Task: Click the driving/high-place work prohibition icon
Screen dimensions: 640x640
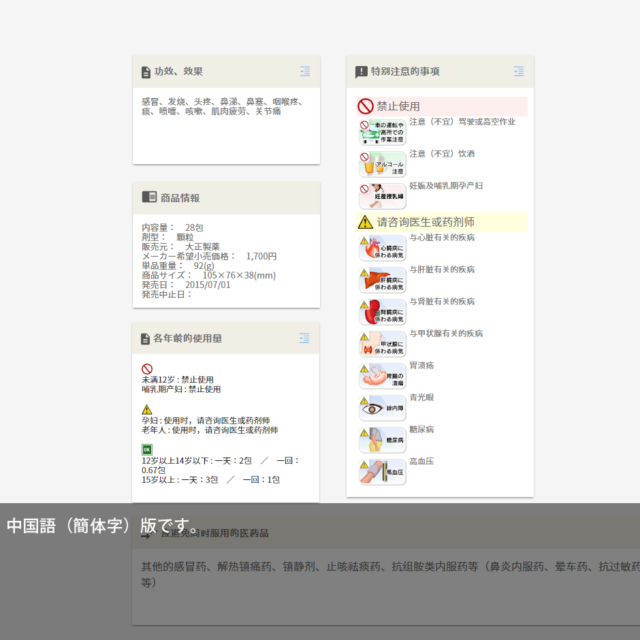Action: [382, 131]
